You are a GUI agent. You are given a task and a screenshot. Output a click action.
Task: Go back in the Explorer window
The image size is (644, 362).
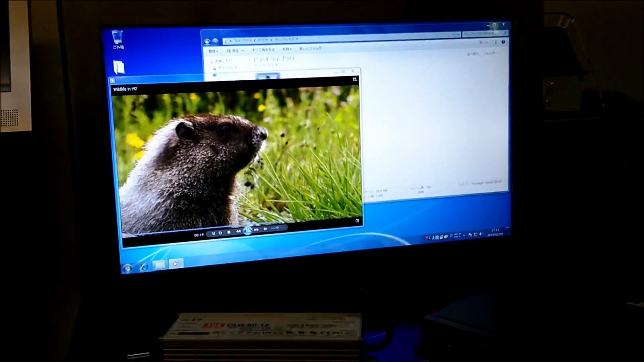point(207,41)
